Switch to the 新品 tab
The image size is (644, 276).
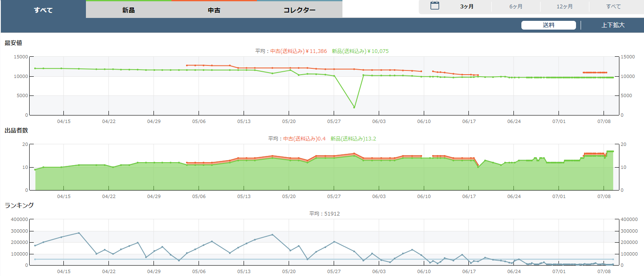[128, 10]
